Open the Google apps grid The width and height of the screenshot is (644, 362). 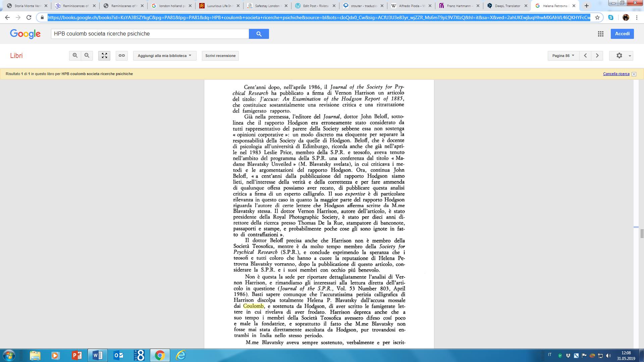coord(601,34)
